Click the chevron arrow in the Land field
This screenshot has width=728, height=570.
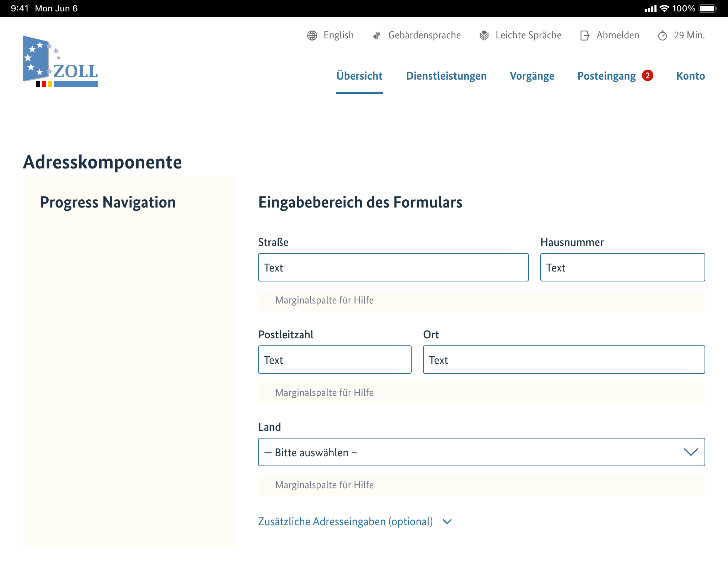[x=691, y=452]
